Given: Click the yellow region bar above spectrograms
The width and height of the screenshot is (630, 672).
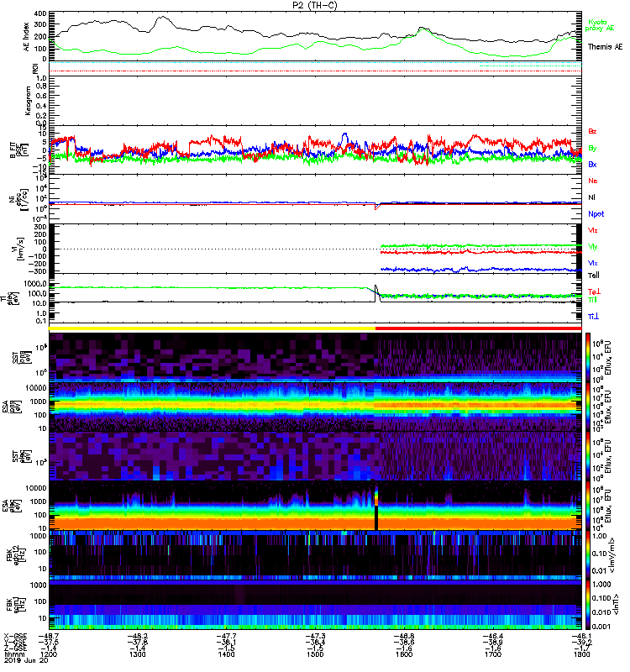Looking at the screenshot, I should point(212,328).
